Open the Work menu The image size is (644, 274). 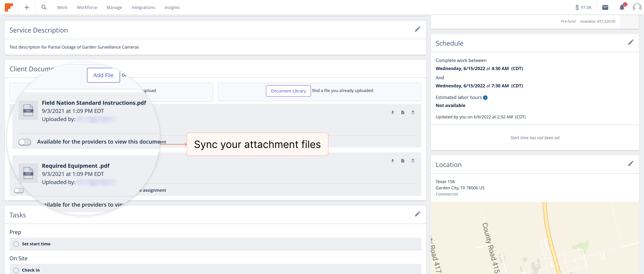click(62, 8)
